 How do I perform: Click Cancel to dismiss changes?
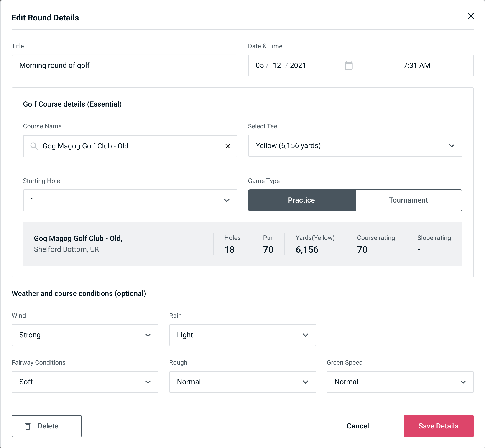pyautogui.click(x=357, y=426)
